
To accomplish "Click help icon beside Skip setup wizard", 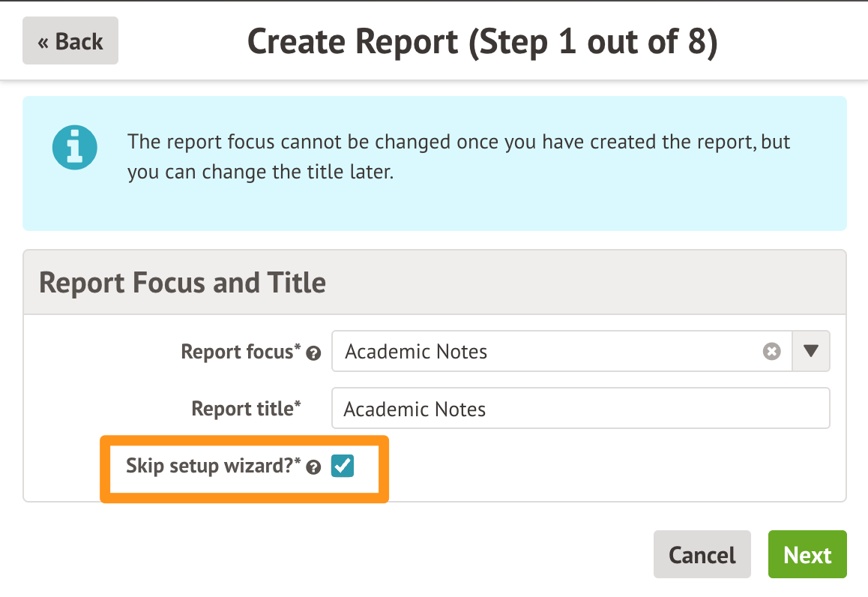I will pos(314,468).
